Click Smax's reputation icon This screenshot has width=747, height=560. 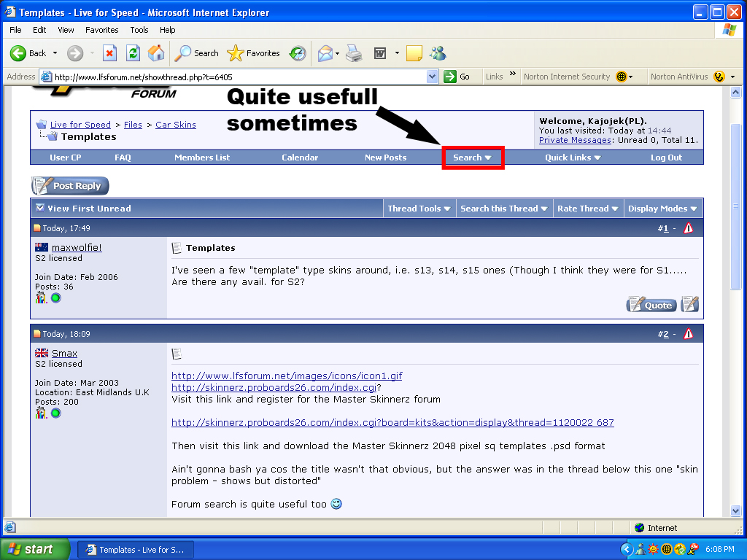pos(41,413)
